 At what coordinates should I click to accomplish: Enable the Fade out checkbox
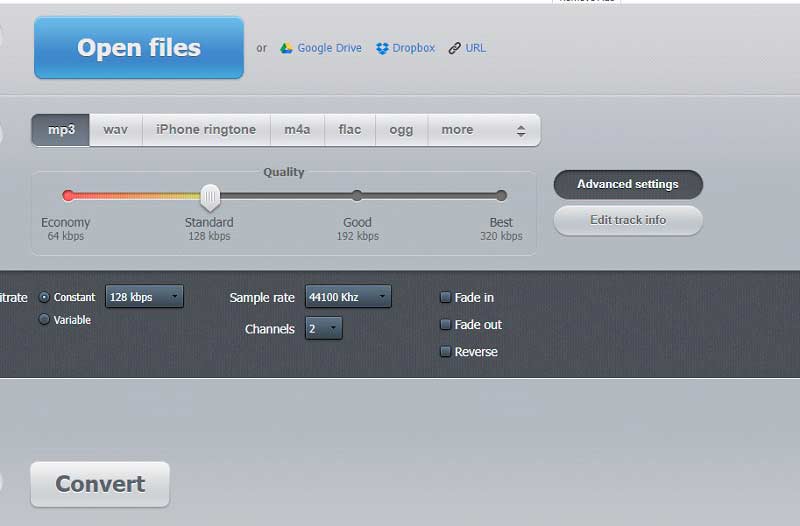tap(445, 324)
